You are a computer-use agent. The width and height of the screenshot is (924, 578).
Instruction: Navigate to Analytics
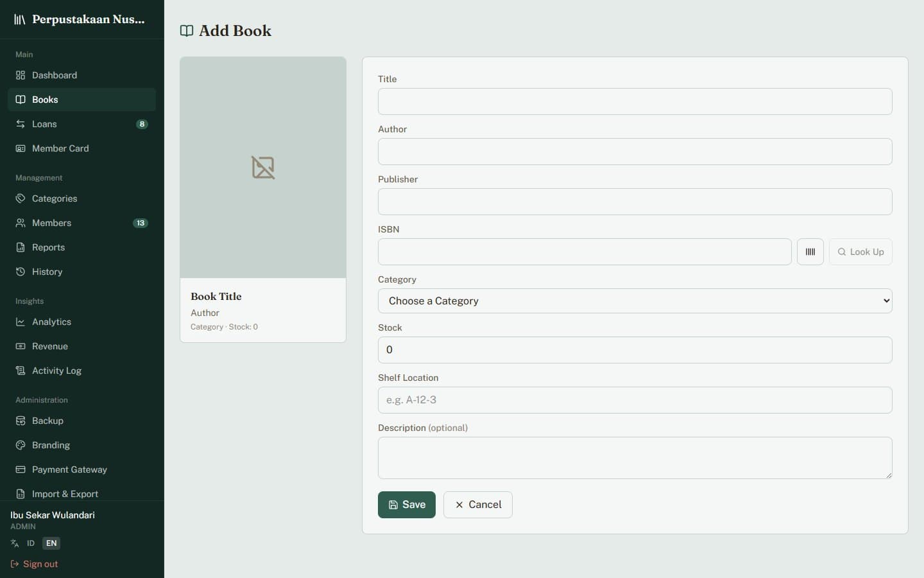pyautogui.click(x=81, y=322)
